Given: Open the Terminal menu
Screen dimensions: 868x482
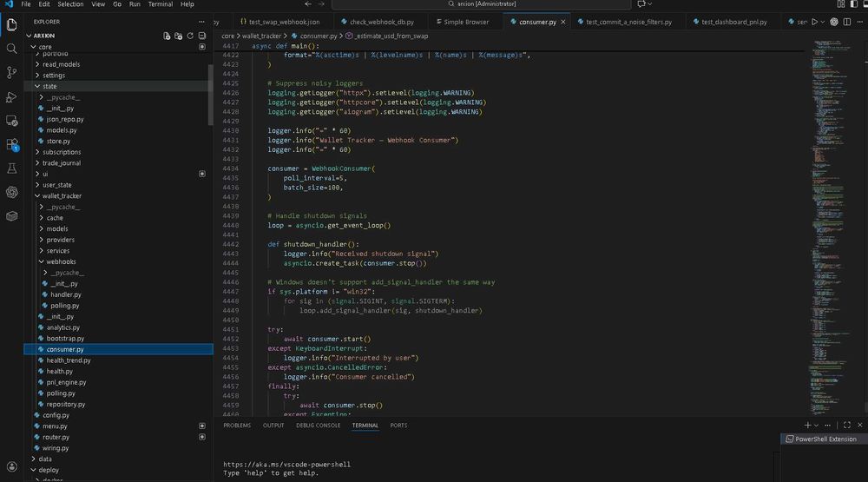Looking at the screenshot, I should coord(160,3).
